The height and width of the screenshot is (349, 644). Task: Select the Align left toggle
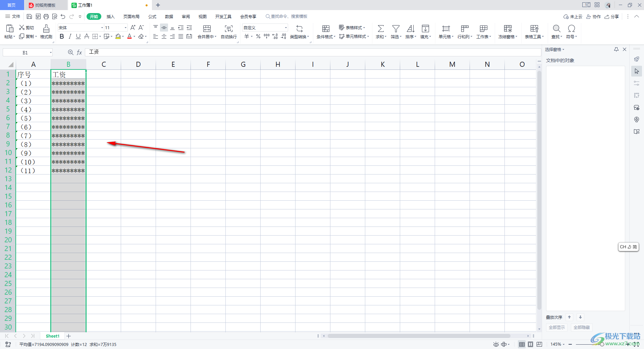(156, 36)
